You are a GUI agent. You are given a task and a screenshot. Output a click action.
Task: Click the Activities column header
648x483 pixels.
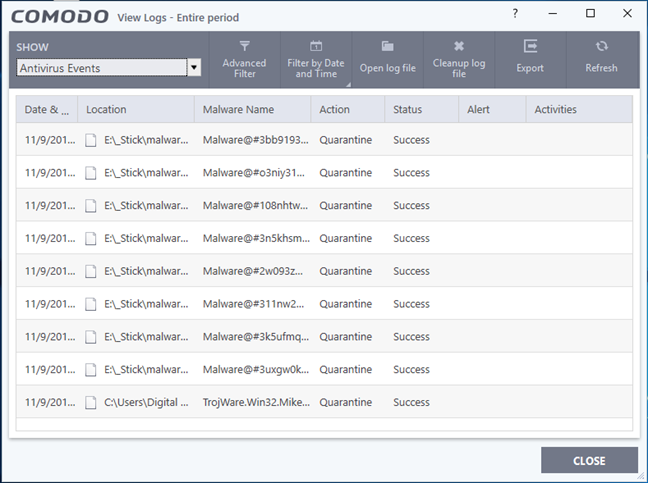[579, 109]
